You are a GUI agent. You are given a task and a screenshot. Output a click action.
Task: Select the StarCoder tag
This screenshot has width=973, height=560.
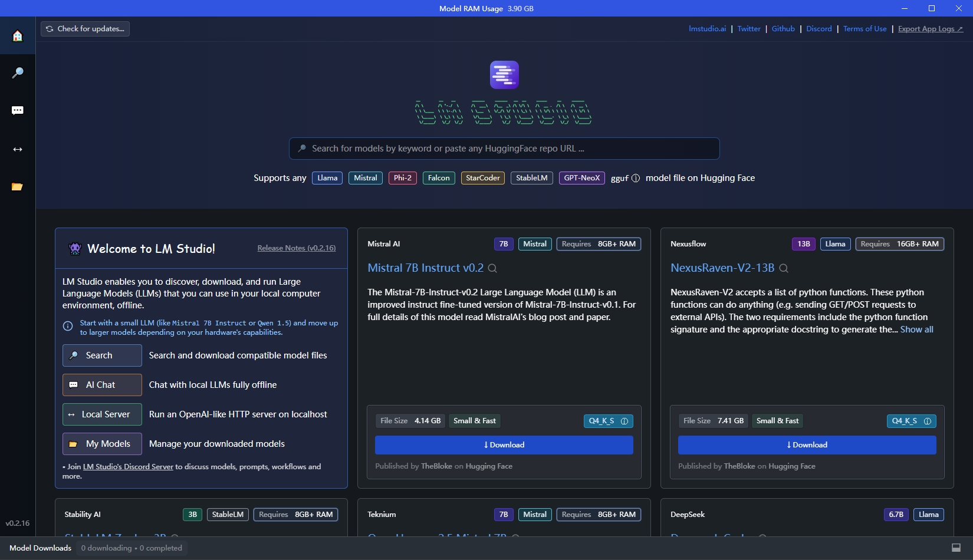point(483,178)
